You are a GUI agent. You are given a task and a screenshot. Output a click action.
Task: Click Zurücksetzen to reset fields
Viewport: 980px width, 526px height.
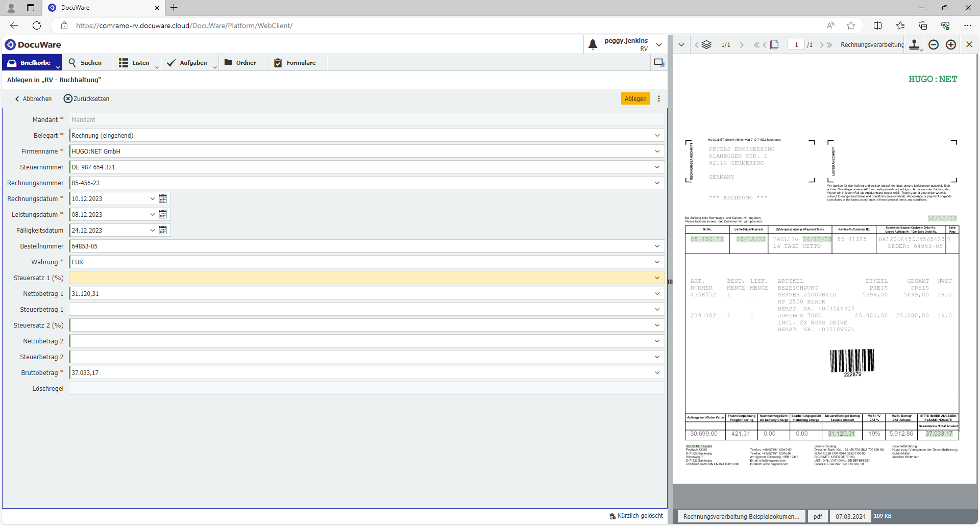[86, 98]
